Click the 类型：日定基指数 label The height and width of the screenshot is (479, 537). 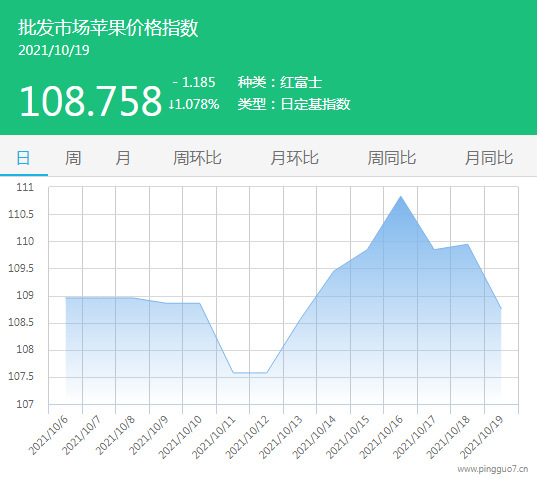click(x=294, y=104)
